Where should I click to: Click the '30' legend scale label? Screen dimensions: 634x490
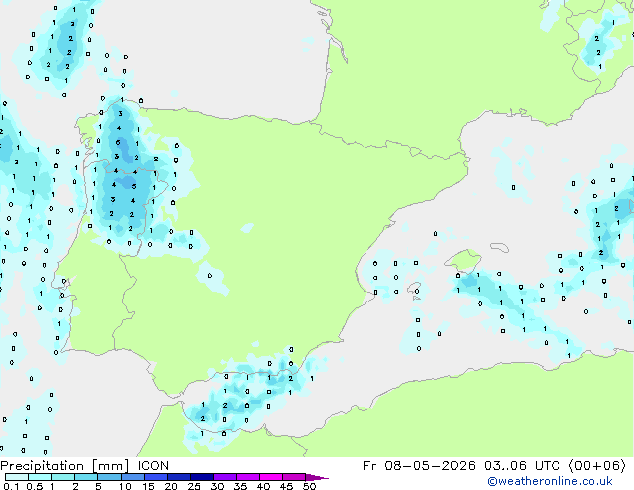click(217, 486)
